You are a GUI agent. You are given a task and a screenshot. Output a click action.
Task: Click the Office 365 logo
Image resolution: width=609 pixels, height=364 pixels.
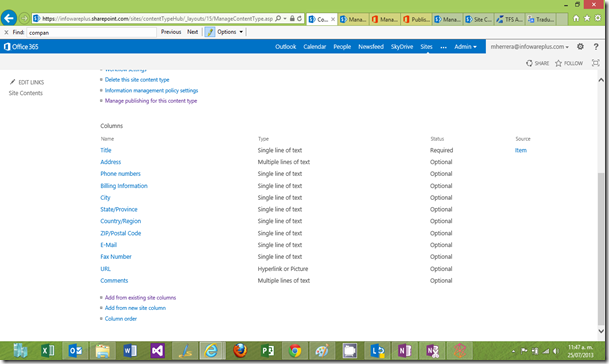pos(21,47)
